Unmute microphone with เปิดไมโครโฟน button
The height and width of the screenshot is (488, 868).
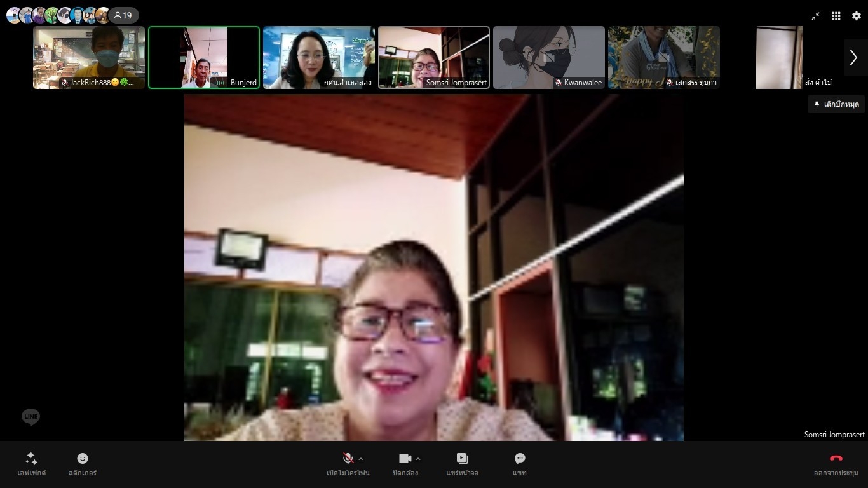pyautogui.click(x=348, y=464)
